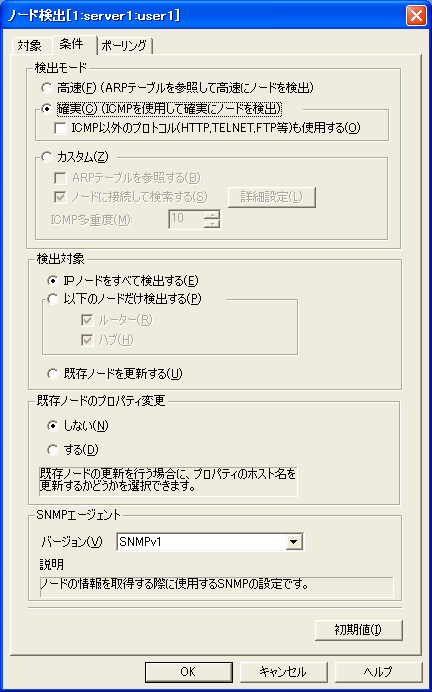Viewport: 432px width, 692px height.
Task: Confirm with the OK button
Action: pos(188,672)
